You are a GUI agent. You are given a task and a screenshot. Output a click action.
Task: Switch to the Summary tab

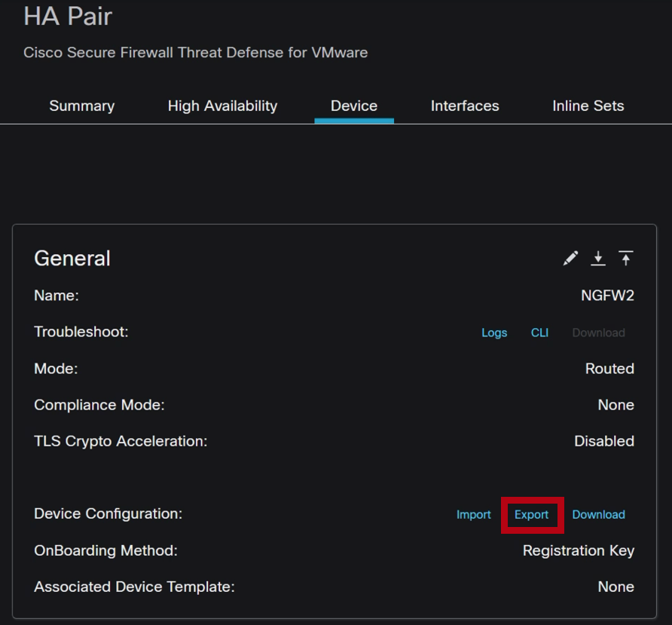click(x=81, y=106)
